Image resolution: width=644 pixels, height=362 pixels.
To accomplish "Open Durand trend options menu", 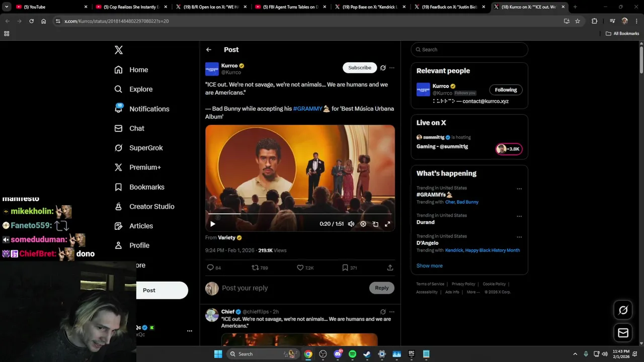I will pos(519,216).
